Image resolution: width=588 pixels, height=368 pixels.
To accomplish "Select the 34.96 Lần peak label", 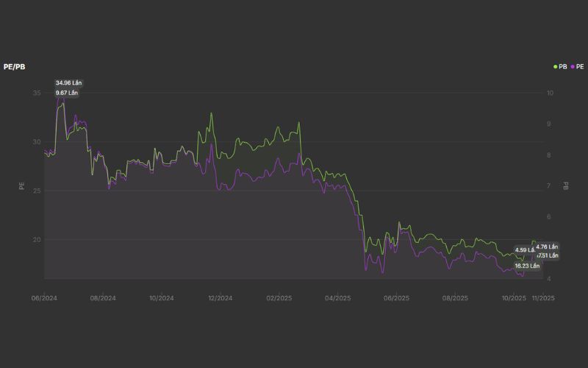I will tap(67, 83).
